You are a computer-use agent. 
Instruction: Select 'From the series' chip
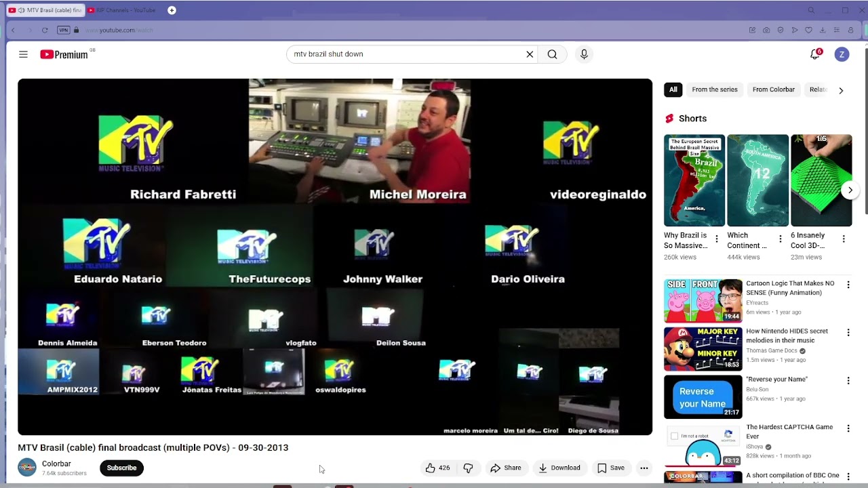715,89
